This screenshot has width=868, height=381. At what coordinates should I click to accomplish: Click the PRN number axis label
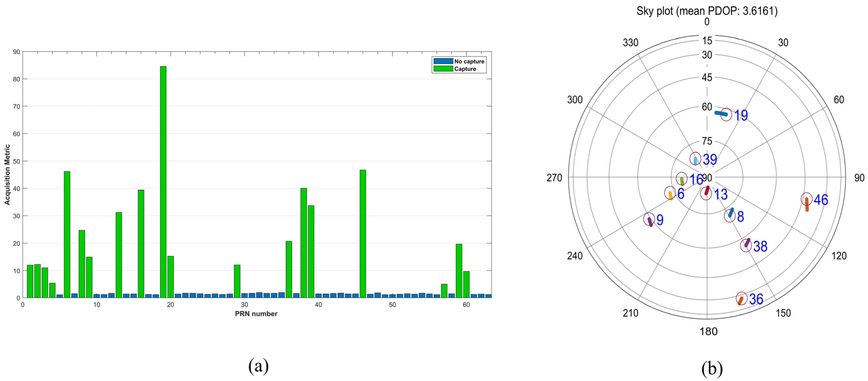[256, 314]
